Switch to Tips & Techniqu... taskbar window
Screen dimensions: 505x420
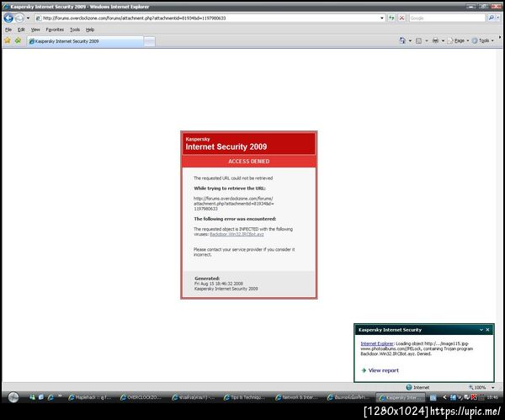244,398
